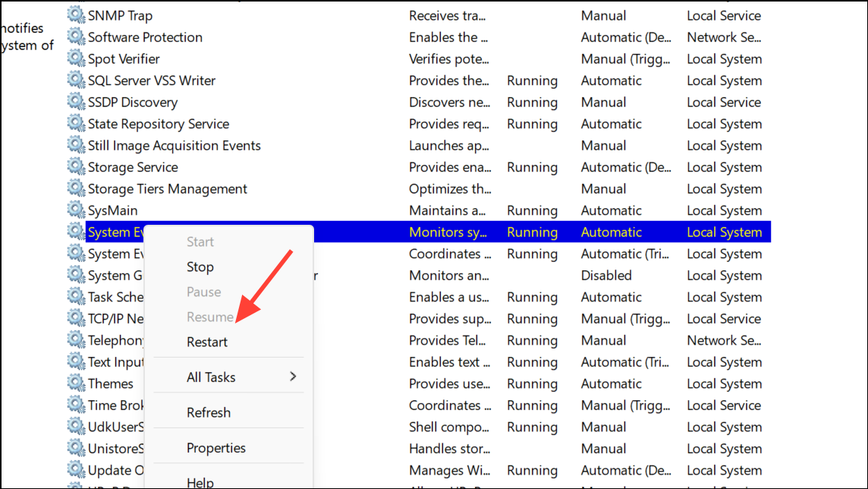The image size is (868, 489).
Task: Click 'Discovers ne...' description of SSDP Discovery
Action: [x=449, y=103]
